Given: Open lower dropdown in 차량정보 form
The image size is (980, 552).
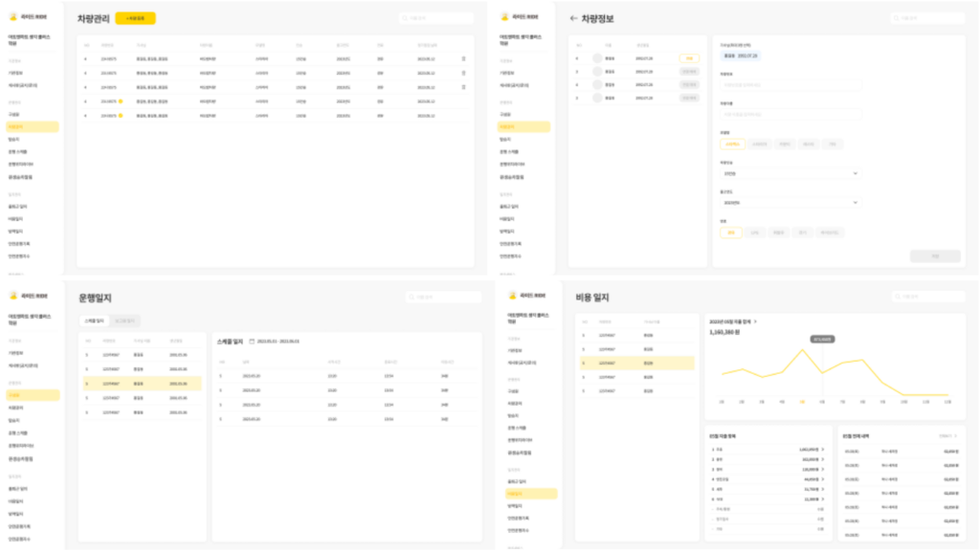Looking at the screenshot, I should pyautogui.click(x=790, y=203).
